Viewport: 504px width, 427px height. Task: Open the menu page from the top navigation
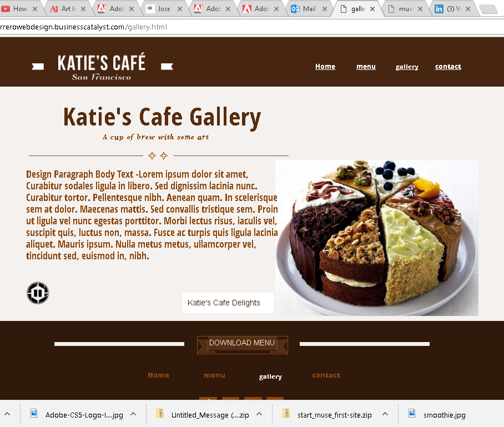366,67
